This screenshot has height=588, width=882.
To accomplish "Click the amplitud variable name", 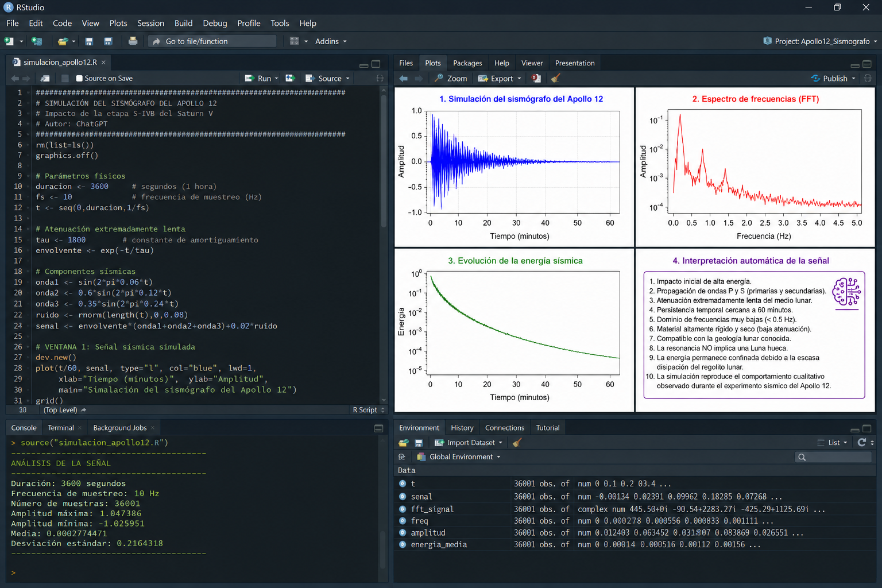I will pyautogui.click(x=428, y=533).
